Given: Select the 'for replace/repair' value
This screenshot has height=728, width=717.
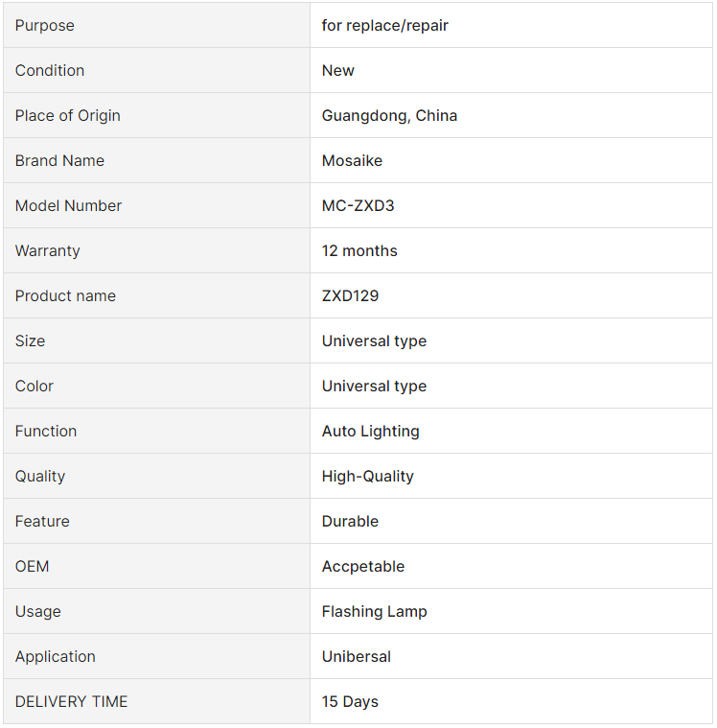Looking at the screenshot, I should pos(384,26).
